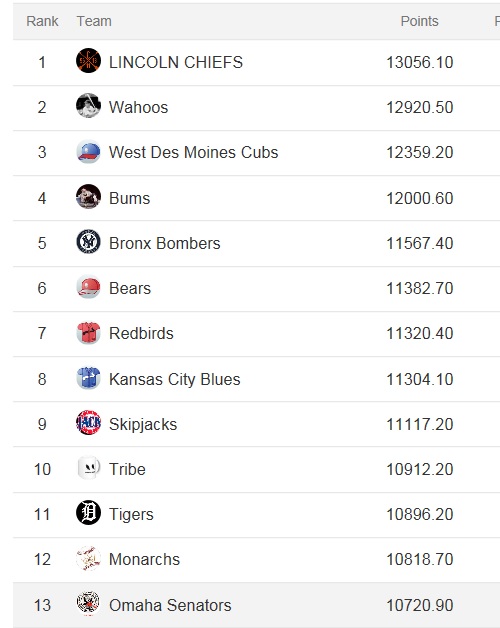Click the Omaha Senators team logo

pyautogui.click(x=88, y=603)
